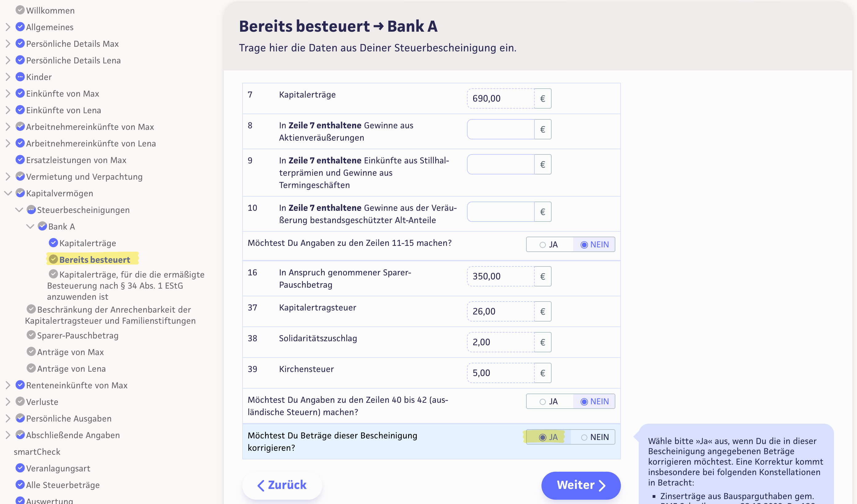Collapse the Kapitalvermögen section
Viewport: 857px width, 504px height.
coord(8,193)
